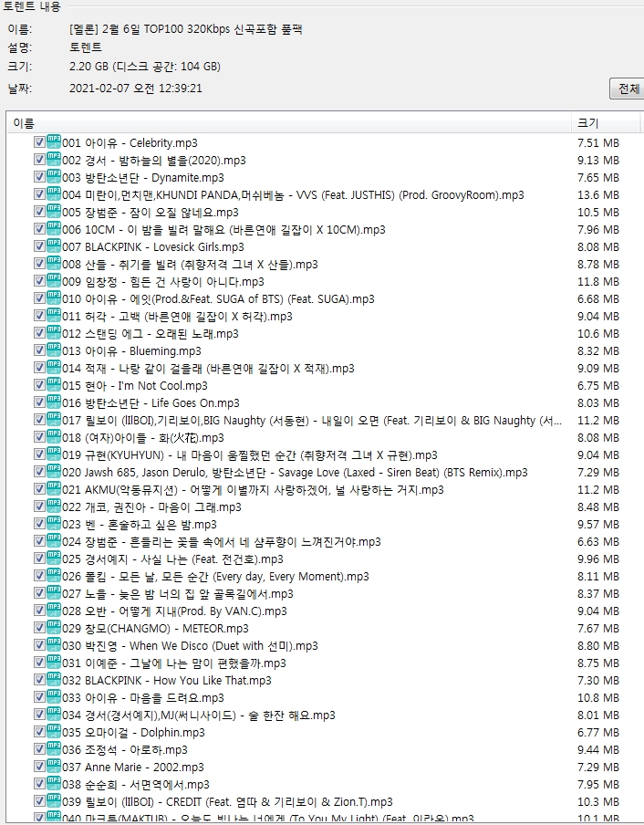This screenshot has height=825, width=644.
Task: Uncheck 004 미란이 VVS track checkbox
Action: coord(39,194)
